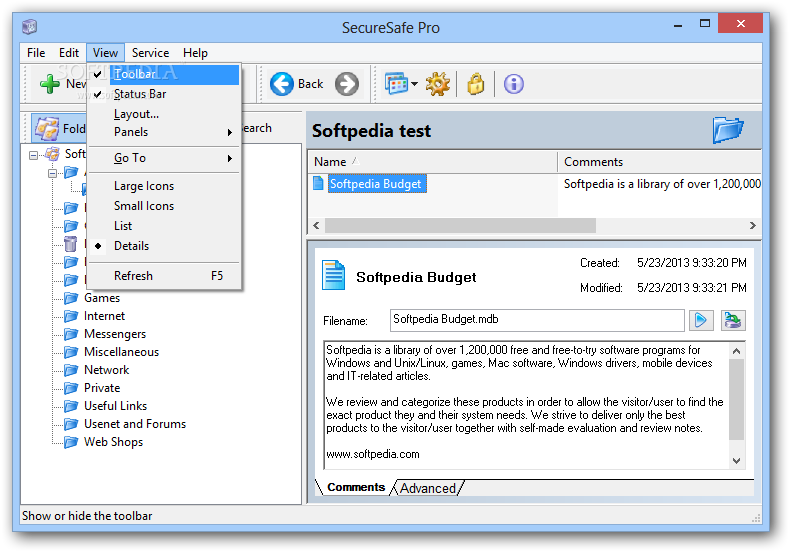Click the views calendar-grid toolbar icon

pyautogui.click(x=397, y=84)
